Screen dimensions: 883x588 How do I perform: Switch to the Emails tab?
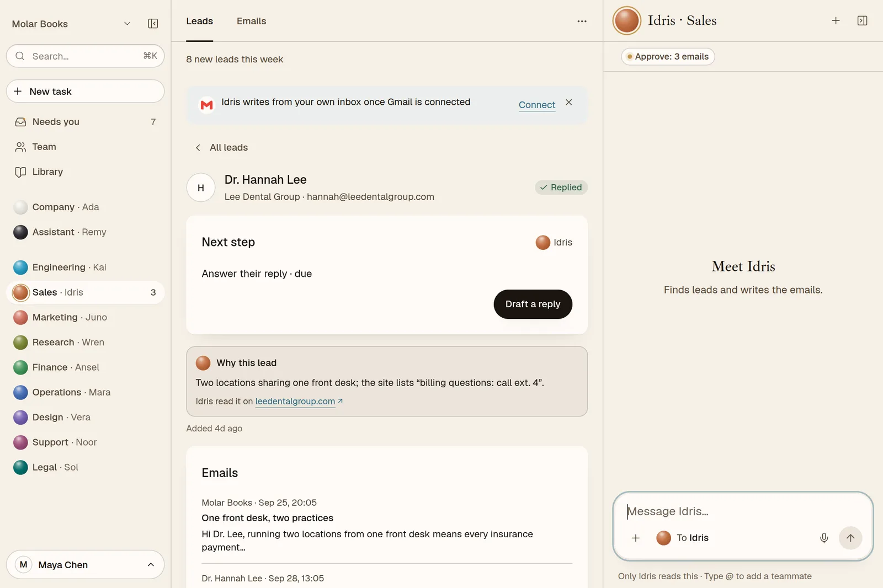tap(251, 22)
